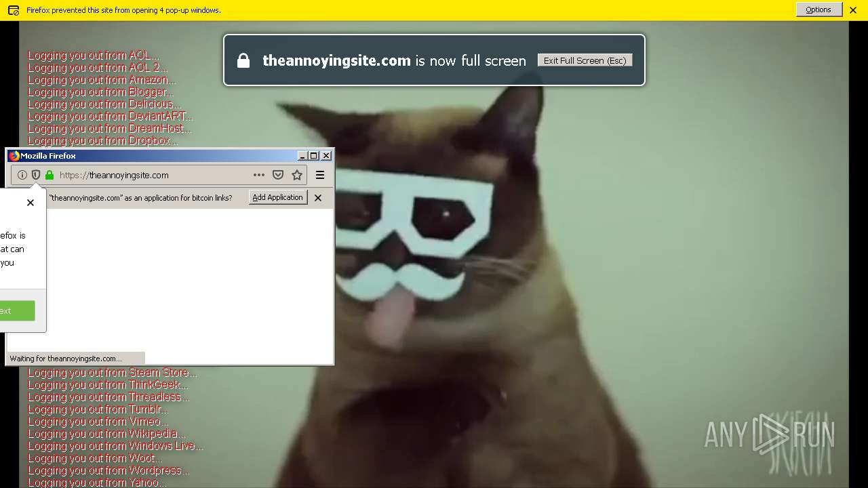Click 'Logging you out from Windows Live...' text
Viewport: 868px width, 488px height.
click(x=115, y=446)
